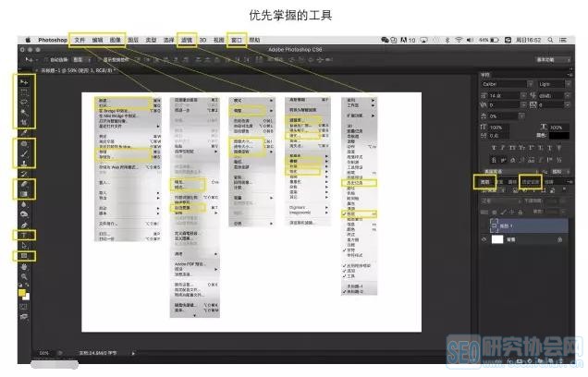Open Layers panel flyout menu
Viewport: 588px width, 377px height.
pyautogui.click(x=570, y=182)
